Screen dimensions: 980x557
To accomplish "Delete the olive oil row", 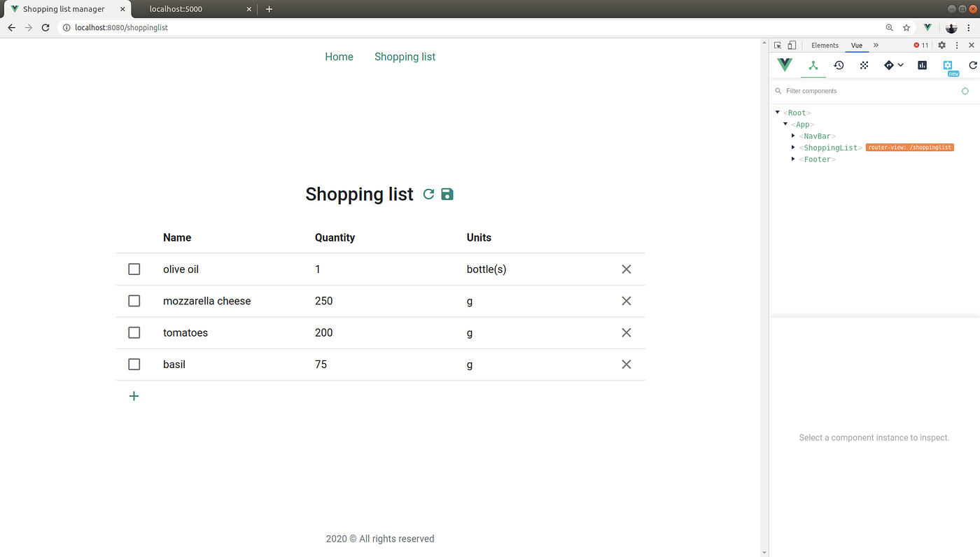I will (626, 269).
